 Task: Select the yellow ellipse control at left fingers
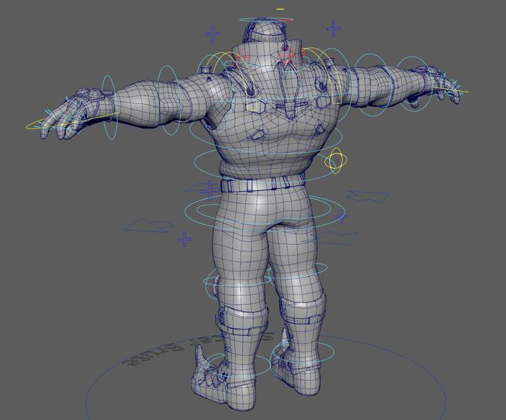pos(73,120)
